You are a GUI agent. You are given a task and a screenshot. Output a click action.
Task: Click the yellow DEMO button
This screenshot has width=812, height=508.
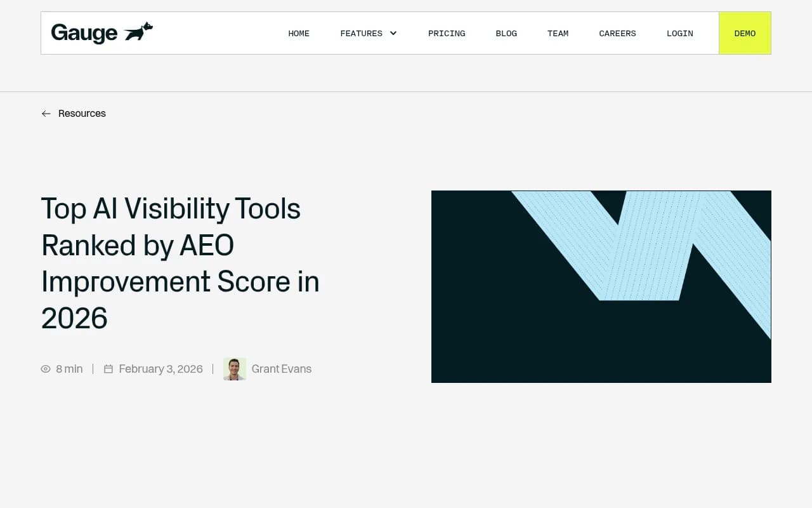coord(745,33)
